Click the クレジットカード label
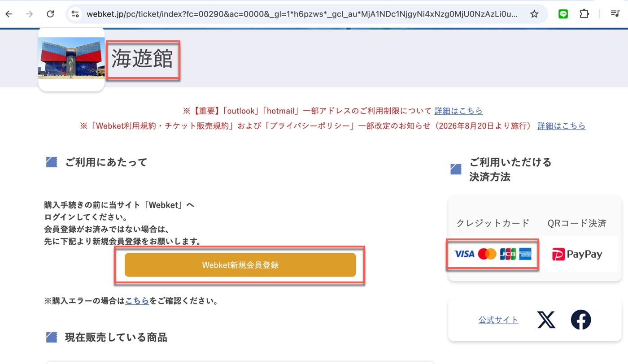Image resolution: width=628 pixels, height=364 pixels. click(493, 223)
